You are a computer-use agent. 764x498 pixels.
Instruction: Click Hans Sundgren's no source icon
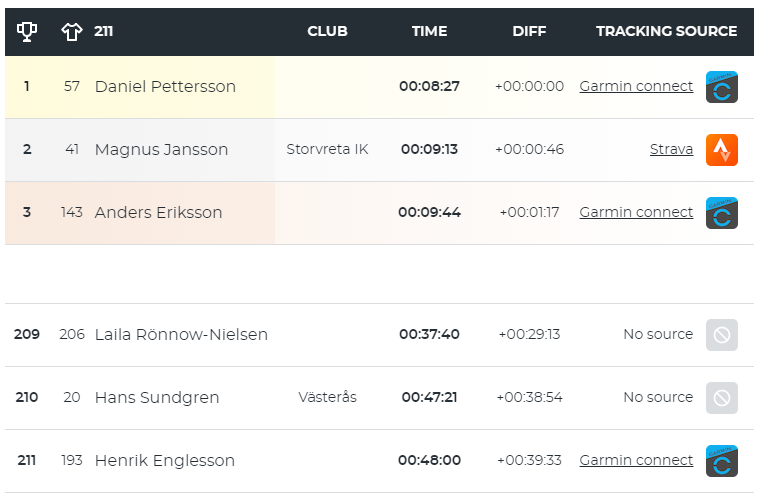[722, 398]
